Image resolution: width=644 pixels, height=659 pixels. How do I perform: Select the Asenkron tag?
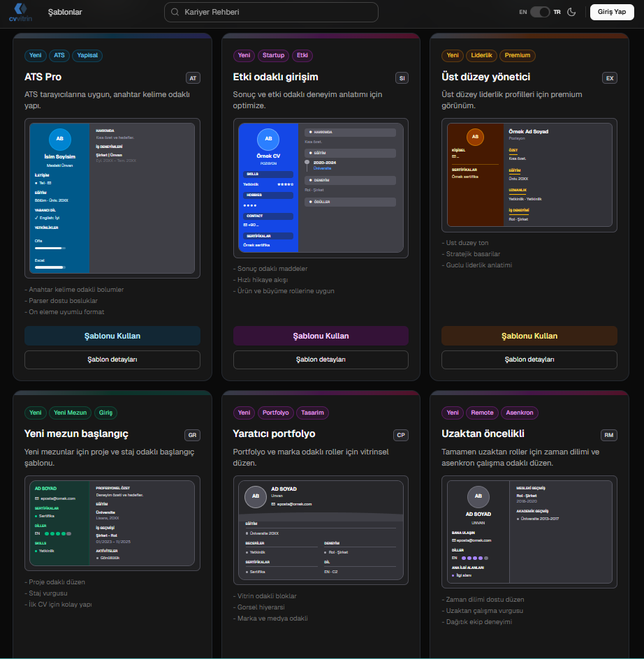click(520, 413)
